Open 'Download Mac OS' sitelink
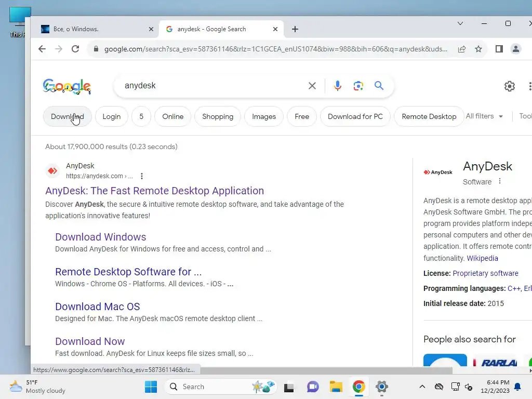The image size is (532, 399). [98, 307]
